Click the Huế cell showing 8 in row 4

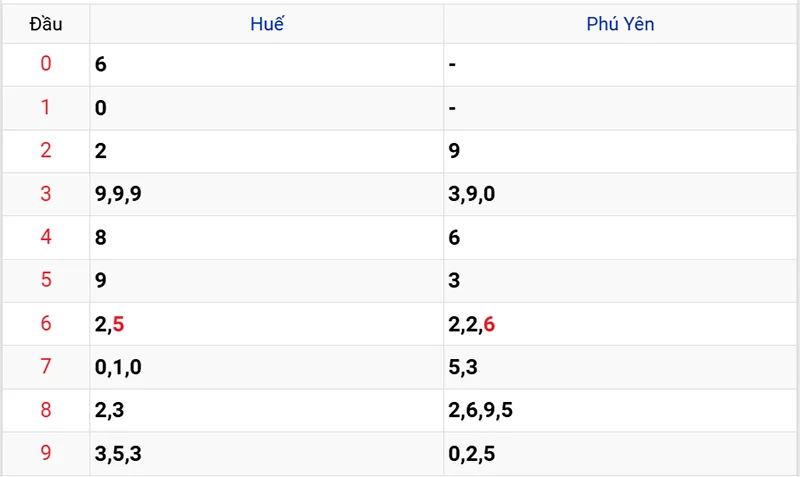pyautogui.click(x=101, y=238)
